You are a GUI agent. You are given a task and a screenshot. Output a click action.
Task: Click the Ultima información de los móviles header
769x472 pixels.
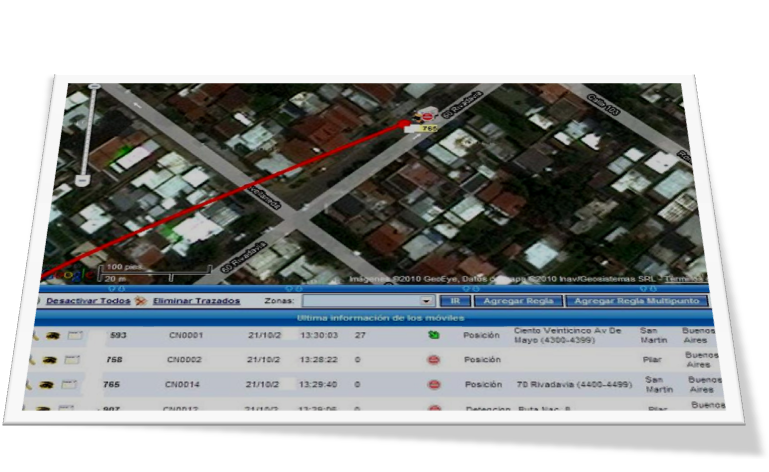click(x=381, y=318)
